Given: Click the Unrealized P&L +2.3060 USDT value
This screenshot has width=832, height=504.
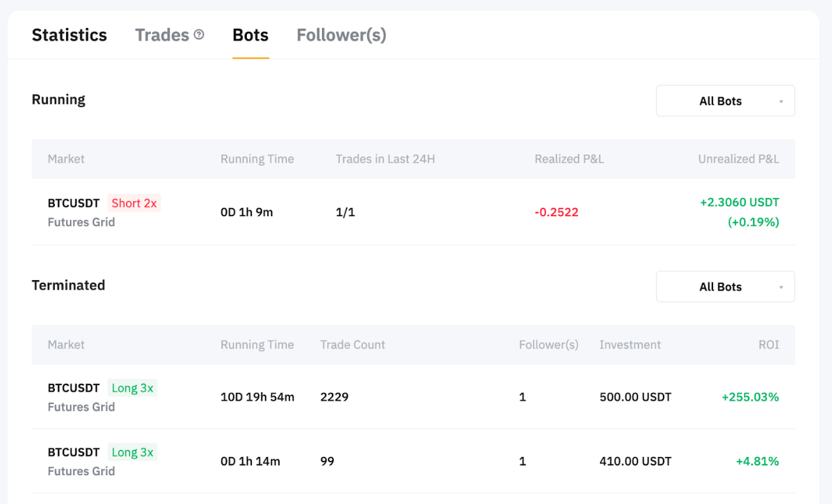Looking at the screenshot, I should (739, 202).
